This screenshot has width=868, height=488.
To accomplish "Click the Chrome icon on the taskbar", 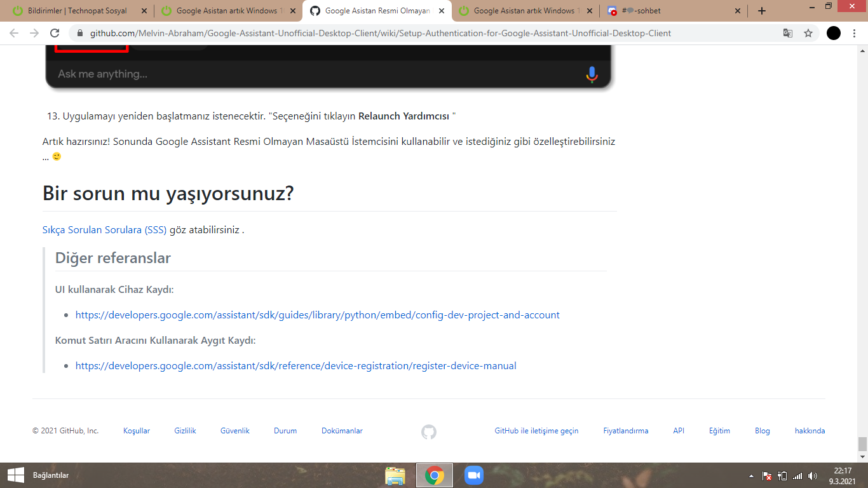I will (x=435, y=475).
